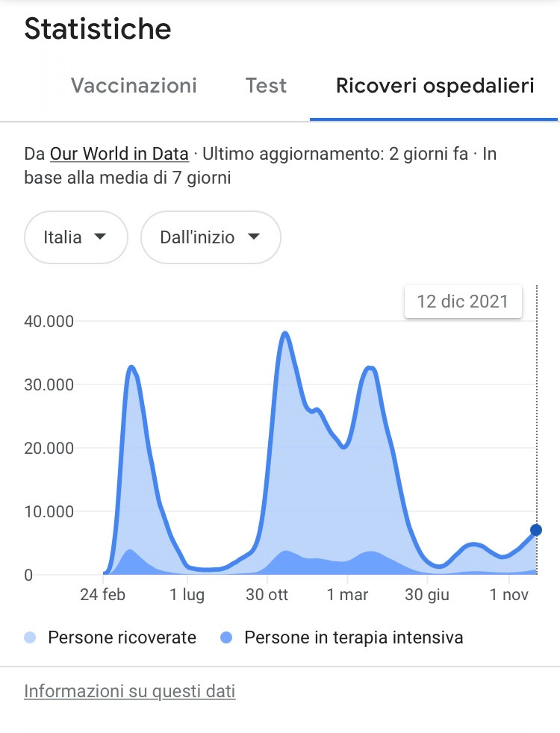Click the 1 lug x-axis label
The width and height of the screenshot is (560, 733).
pos(187,595)
